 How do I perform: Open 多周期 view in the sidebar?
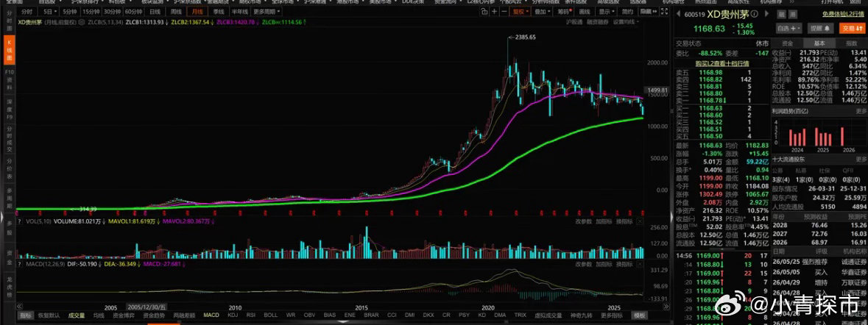click(x=8, y=197)
